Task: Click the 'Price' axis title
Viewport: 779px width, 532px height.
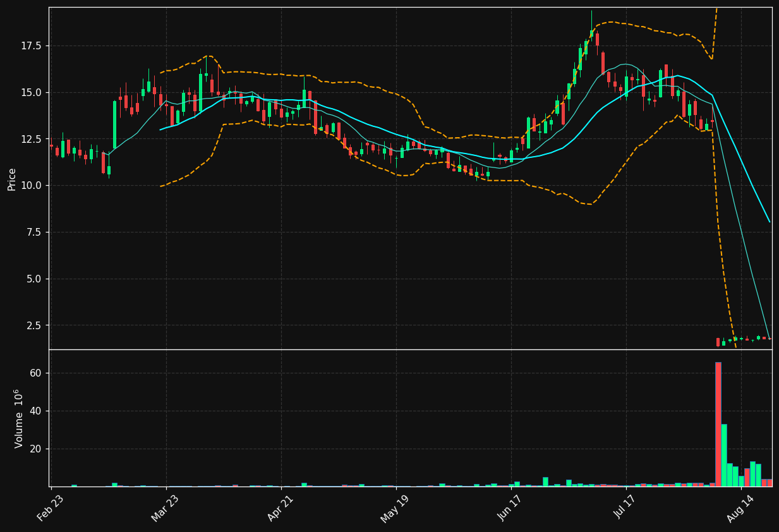Action: (x=12, y=179)
